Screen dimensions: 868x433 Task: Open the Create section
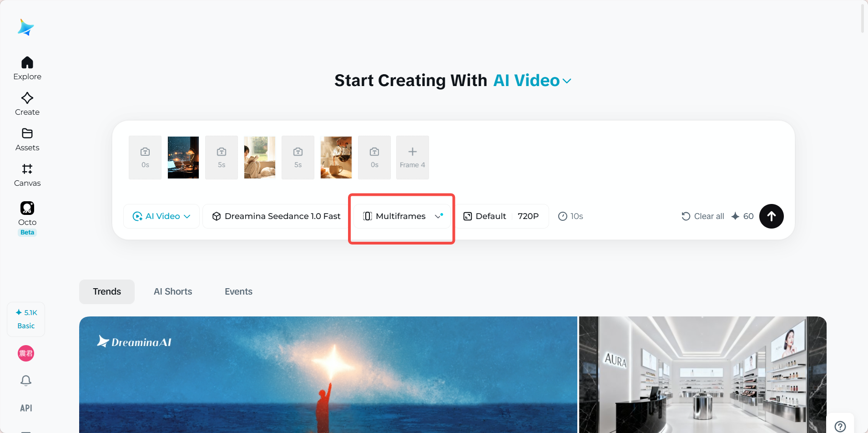(27, 104)
